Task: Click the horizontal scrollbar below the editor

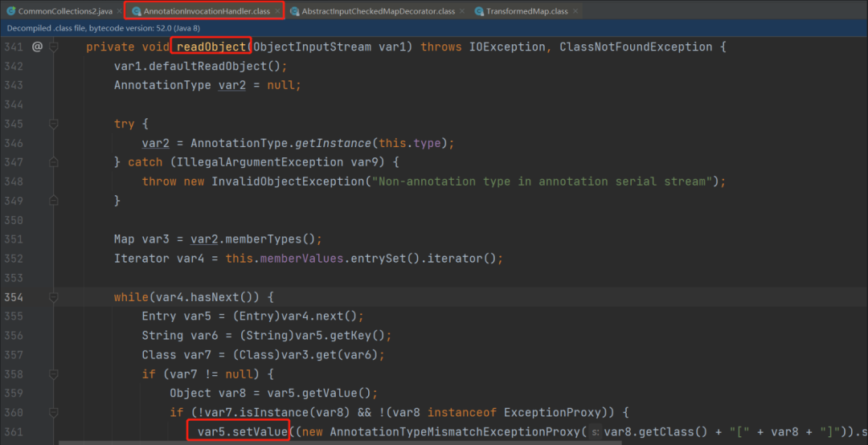Action: (341, 443)
